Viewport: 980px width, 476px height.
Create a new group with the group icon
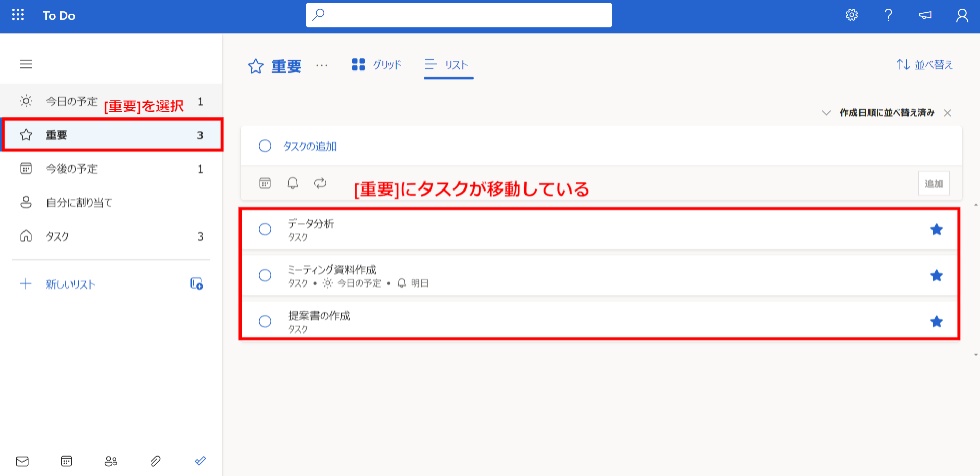click(197, 284)
